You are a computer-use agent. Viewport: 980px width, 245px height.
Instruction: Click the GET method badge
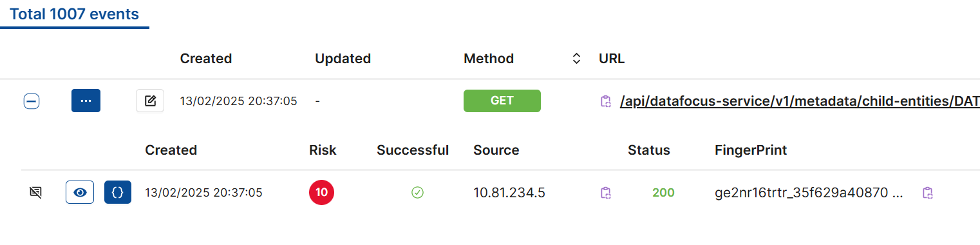pyautogui.click(x=502, y=101)
